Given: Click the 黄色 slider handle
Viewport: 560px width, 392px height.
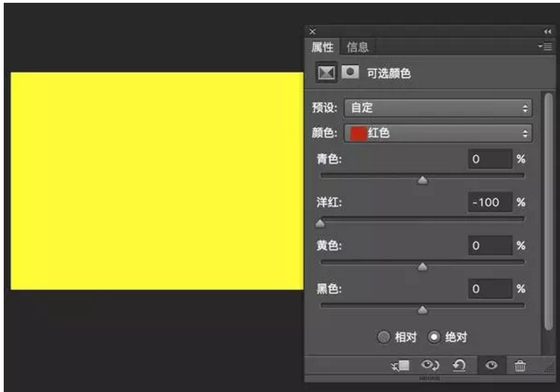Looking at the screenshot, I should click(423, 267).
